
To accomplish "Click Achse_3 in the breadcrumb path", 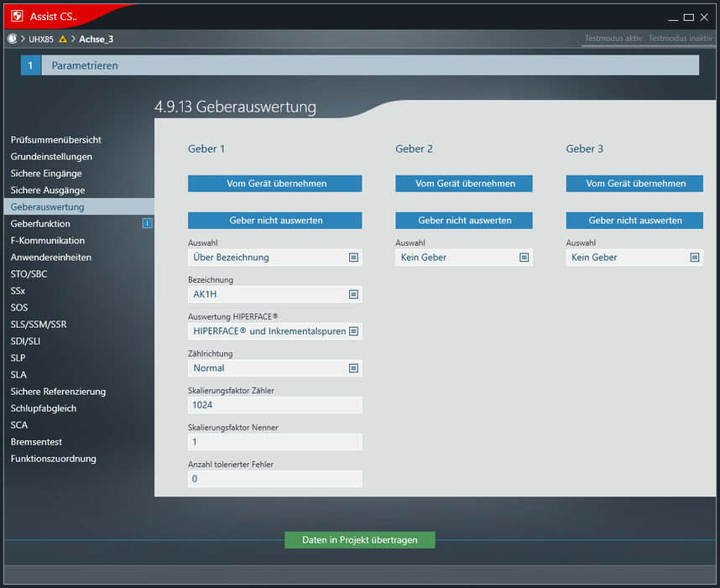I will pos(96,39).
